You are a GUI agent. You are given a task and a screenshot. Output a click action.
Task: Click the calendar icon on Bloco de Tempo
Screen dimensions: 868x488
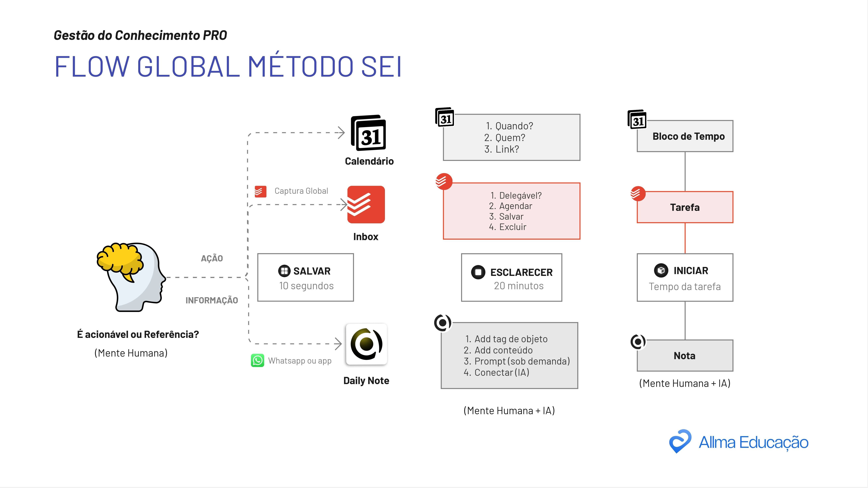click(x=637, y=119)
